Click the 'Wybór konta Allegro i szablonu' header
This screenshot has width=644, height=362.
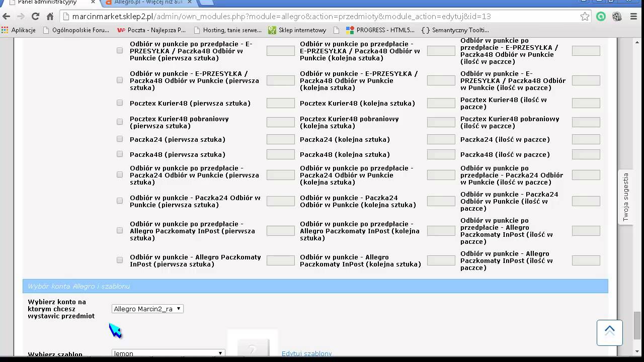(315, 286)
